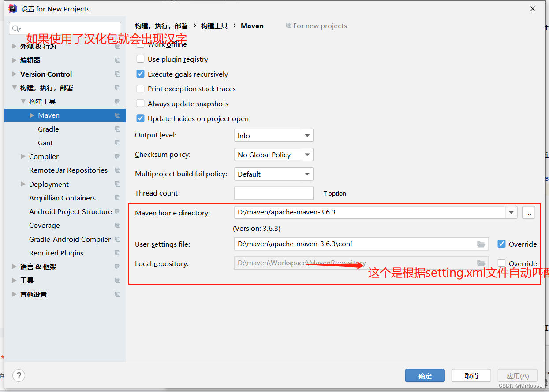Open the help question mark button

[19, 376]
